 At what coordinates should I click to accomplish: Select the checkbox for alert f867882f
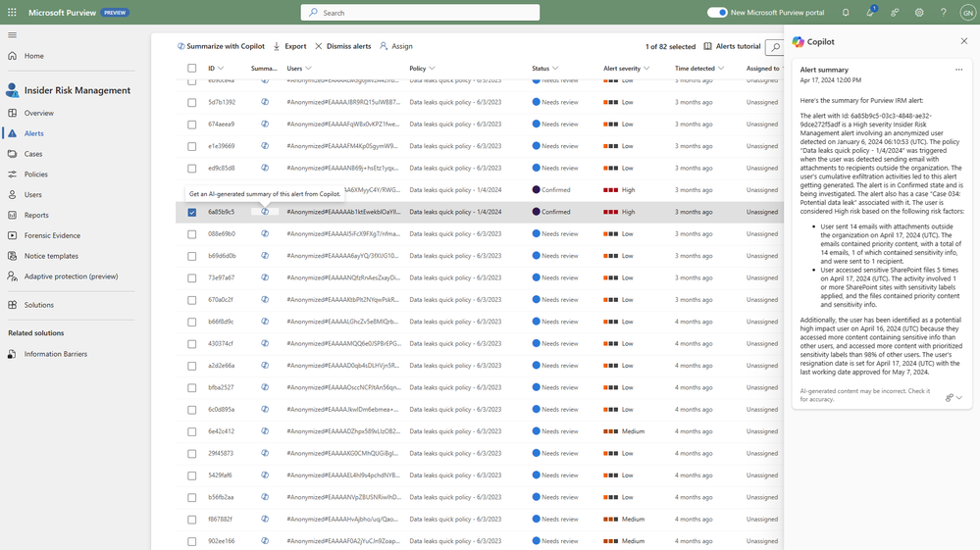[192, 520]
